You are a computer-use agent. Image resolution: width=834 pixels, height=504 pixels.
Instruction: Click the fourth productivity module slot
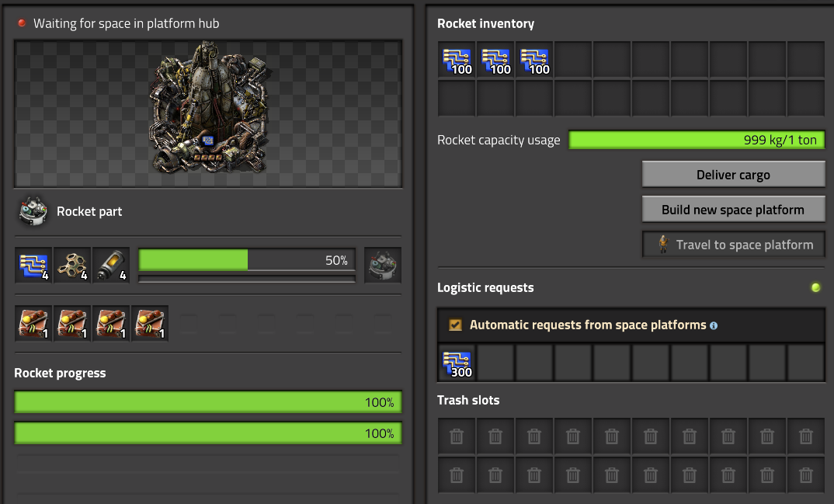point(150,323)
